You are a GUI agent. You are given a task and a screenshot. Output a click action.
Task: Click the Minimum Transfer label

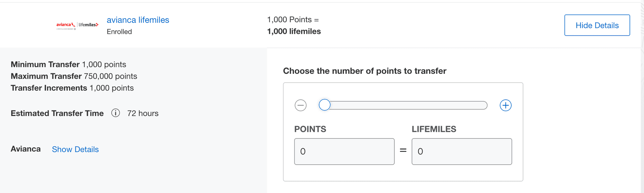pyautogui.click(x=45, y=64)
